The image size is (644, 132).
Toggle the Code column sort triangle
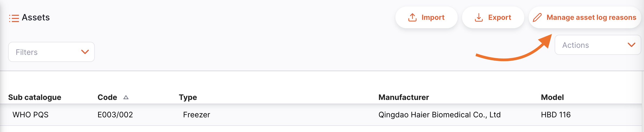click(x=126, y=97)
